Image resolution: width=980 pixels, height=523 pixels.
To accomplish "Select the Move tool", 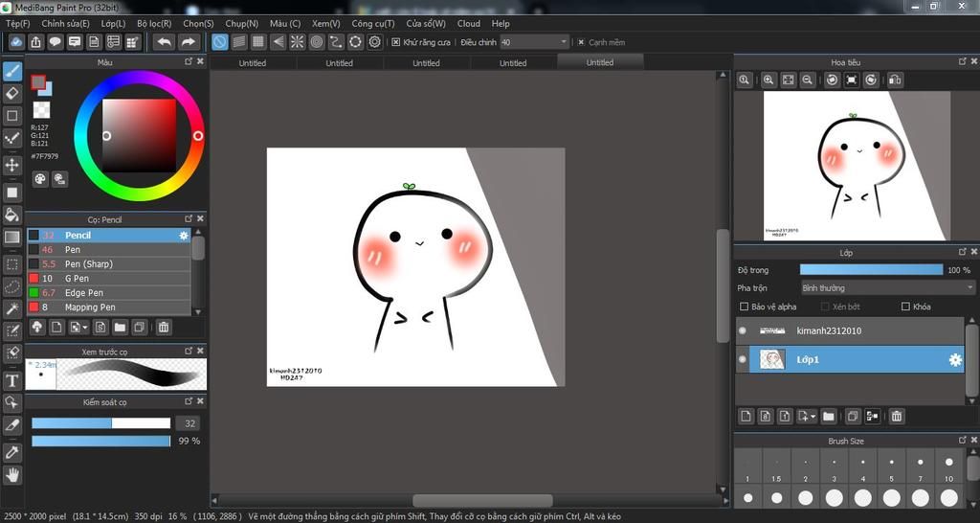I will pyautogui.click(x=11, y=166).
